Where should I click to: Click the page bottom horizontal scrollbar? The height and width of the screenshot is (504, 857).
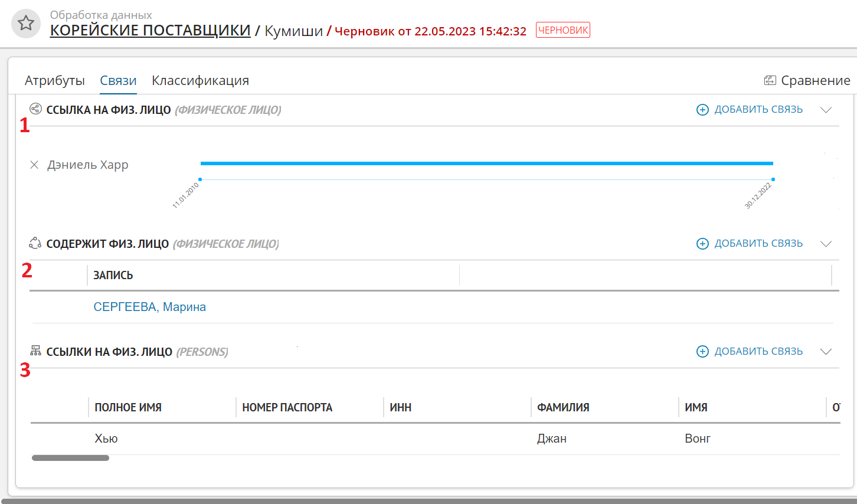click(429, 501)
